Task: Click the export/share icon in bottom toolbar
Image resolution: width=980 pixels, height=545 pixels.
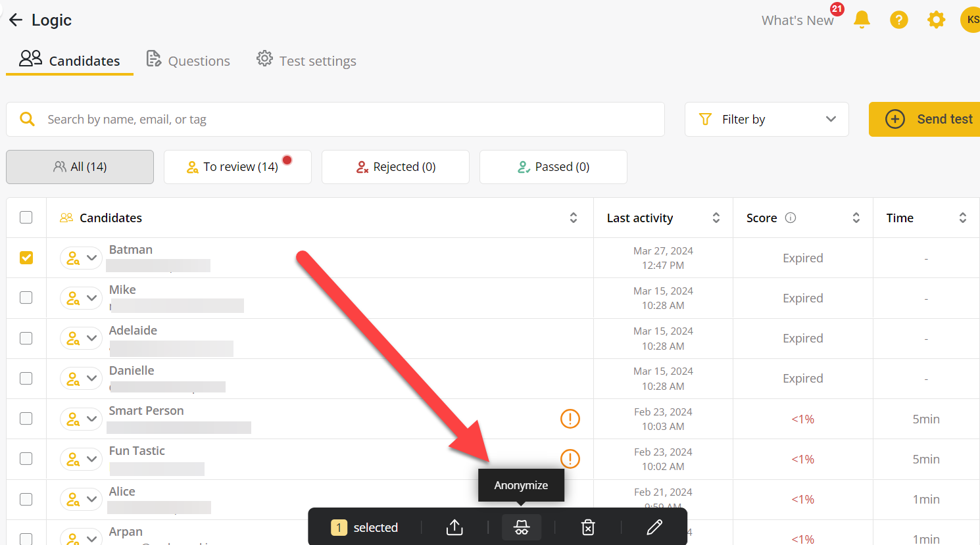Action: pyautogui.click(x=454, y=527)
